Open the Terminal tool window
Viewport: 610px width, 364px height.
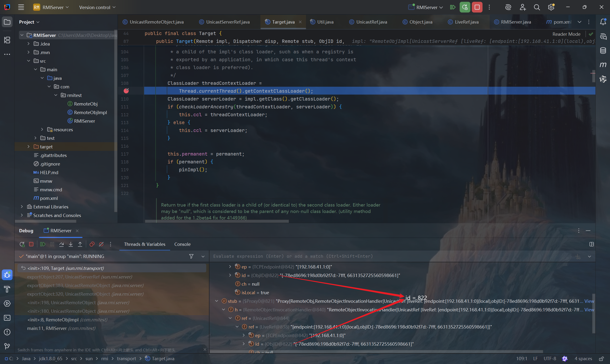7,318
